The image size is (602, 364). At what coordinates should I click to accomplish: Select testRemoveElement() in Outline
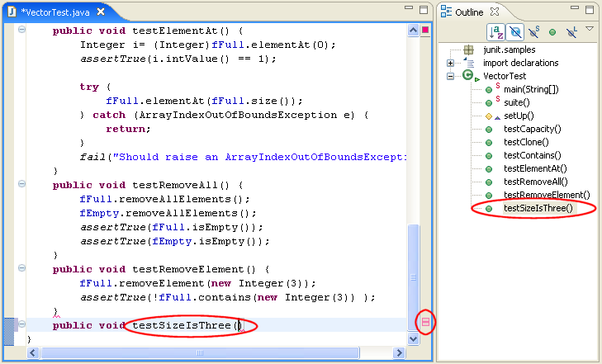547,195
